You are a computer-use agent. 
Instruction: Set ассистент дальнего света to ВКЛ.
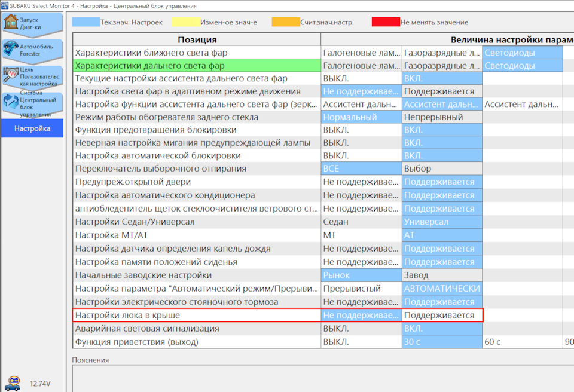(x=442, y=78)
